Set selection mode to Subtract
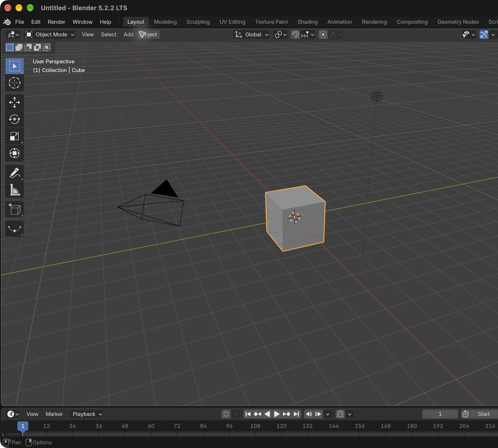Screen dimensions: 498x448 click(28, 47)
